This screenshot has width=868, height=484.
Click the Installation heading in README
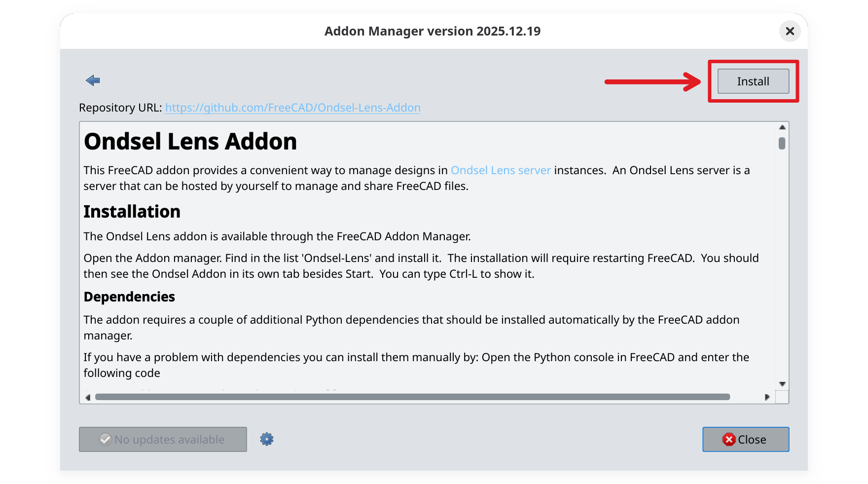[x=132, y=212]
